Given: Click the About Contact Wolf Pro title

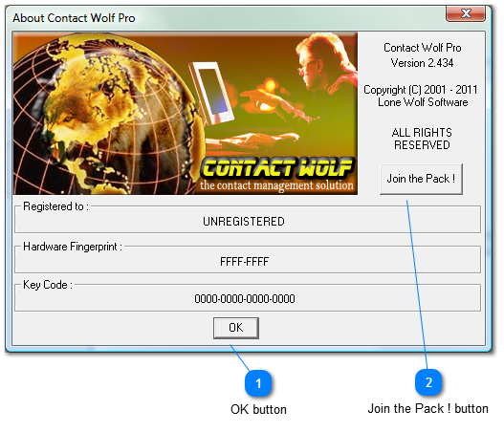Looking at the screenshot, I should coord(74,18).
